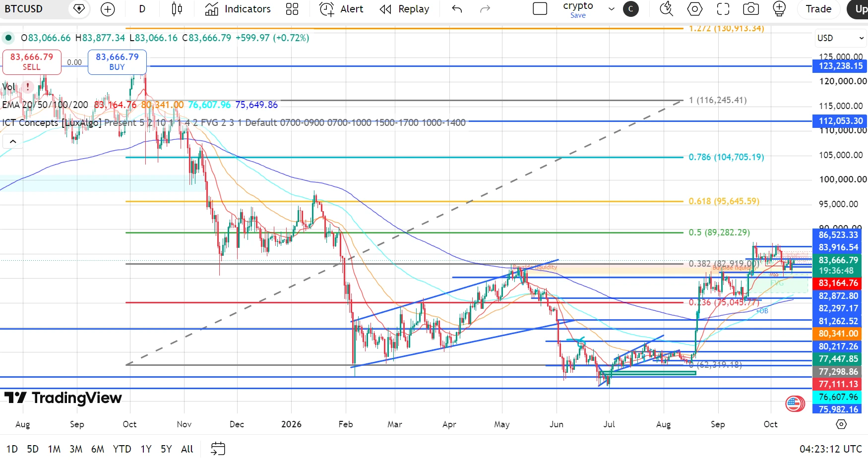Click the SELL 83,666.79 button
This screenshot has height=461, width=868.
(32, 62)
